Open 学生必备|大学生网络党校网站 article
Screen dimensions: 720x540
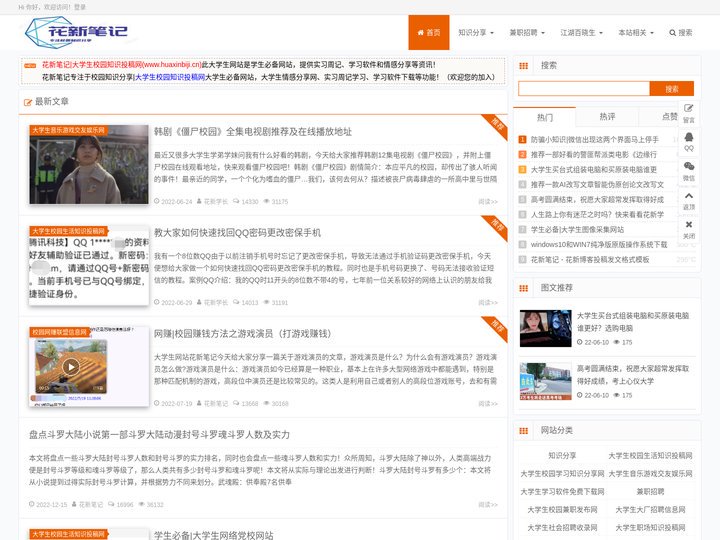click(214, 535)
